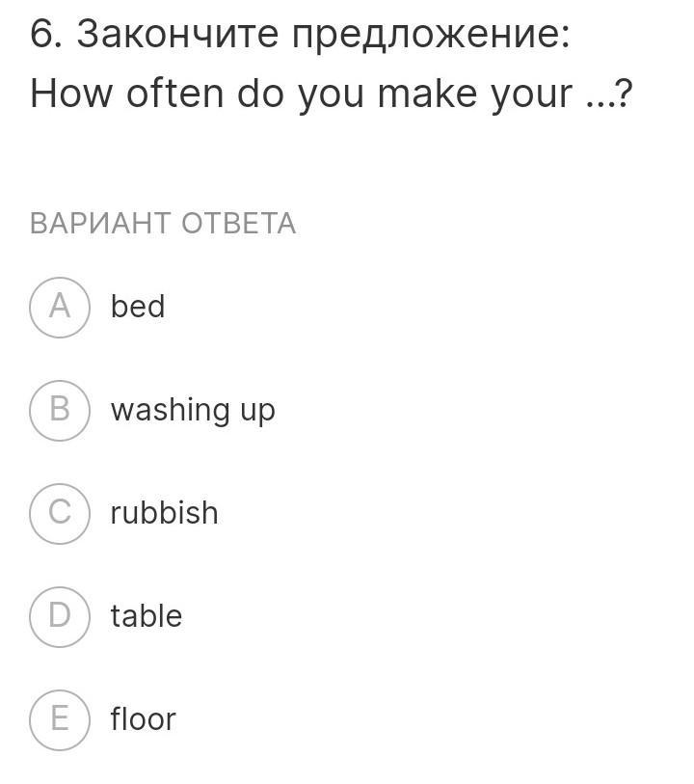Tap the "table" answer label
694x784 pixels.
tap(146, 615)
